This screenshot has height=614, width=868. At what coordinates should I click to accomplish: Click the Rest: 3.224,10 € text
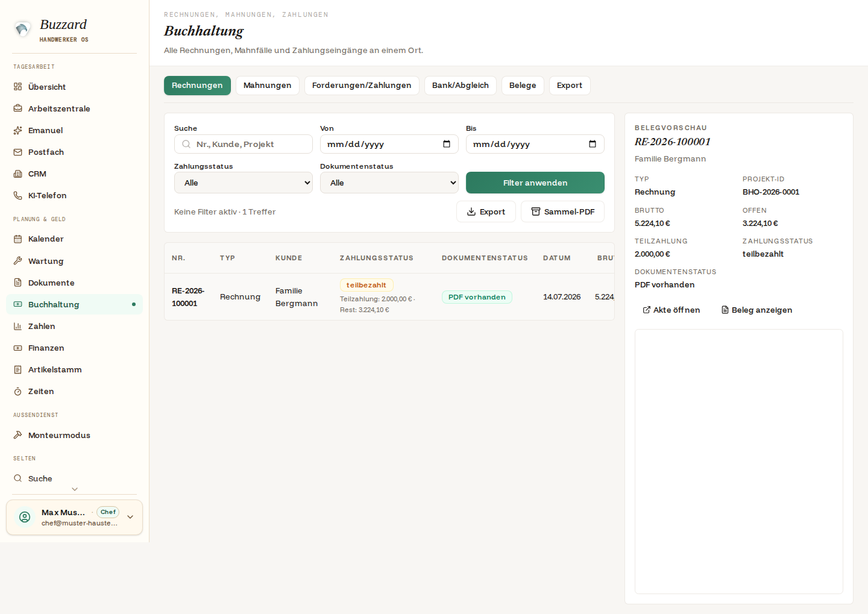365,310
